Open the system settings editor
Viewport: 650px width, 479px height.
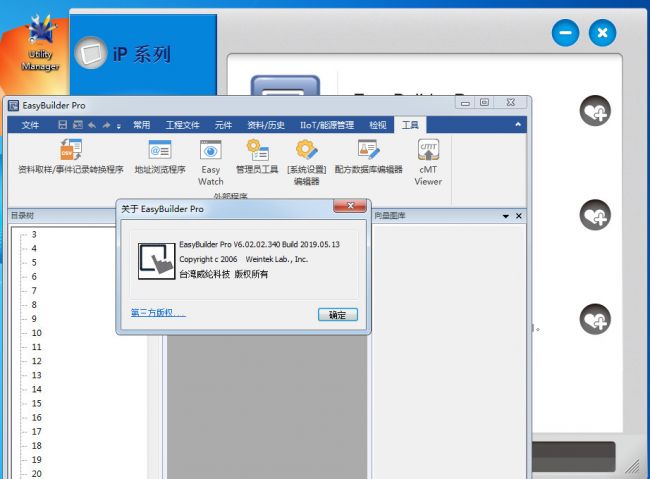pos(307,163)
